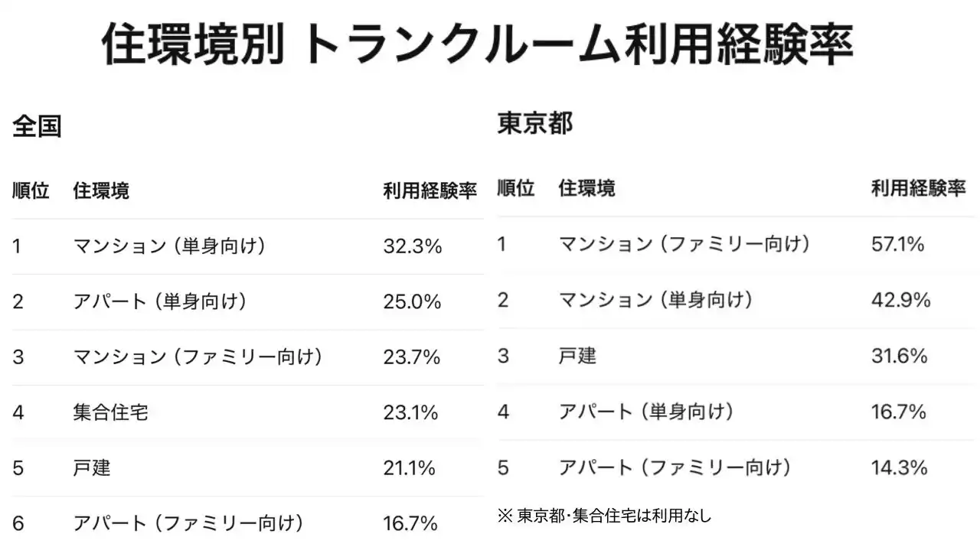This screenshot has height=560, width=980.
Task: Click the 31.6% usage rate value
Action: coord(899,356)
